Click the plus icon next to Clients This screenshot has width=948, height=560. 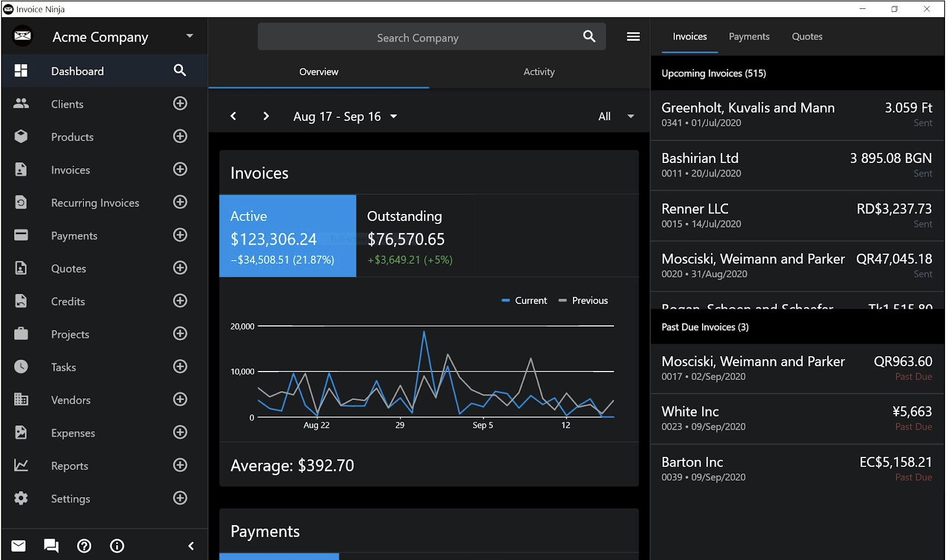click(180, 104)
